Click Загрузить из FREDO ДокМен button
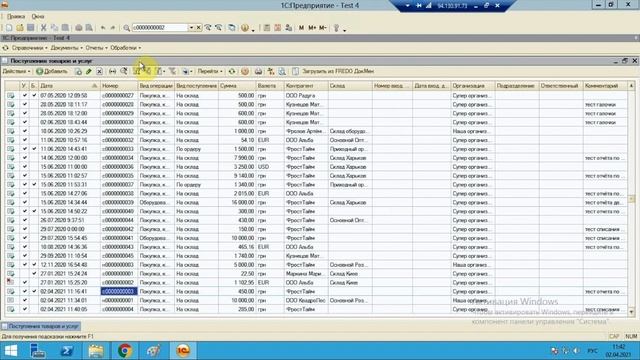The image size is (640, 360). (x=333, y=71)
